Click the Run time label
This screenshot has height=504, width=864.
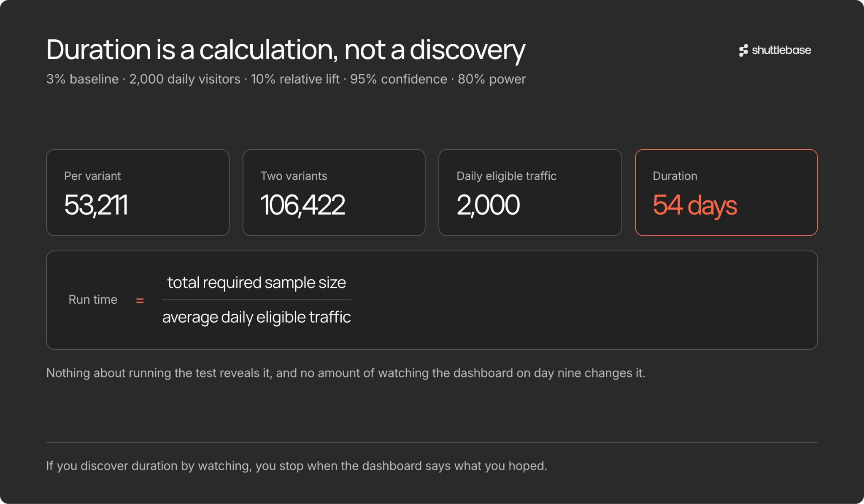coord(93,299)
